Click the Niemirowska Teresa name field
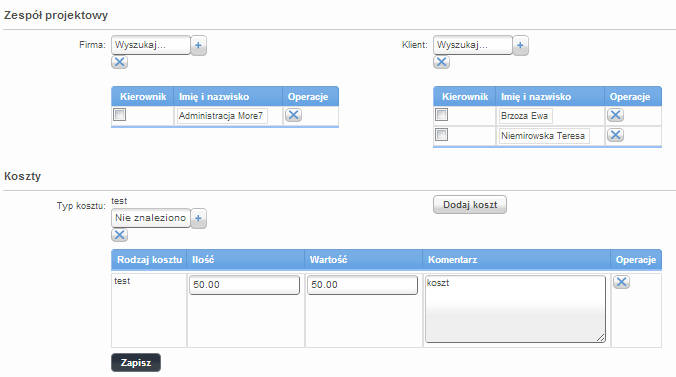The height and width of the screenshot is (377, 676). (544, 136)
